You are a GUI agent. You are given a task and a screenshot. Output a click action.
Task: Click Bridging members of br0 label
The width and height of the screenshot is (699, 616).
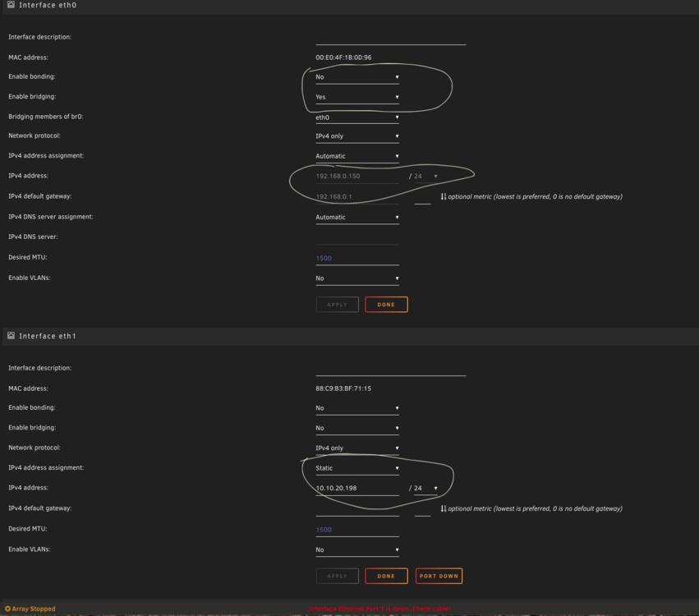[46, 117]
